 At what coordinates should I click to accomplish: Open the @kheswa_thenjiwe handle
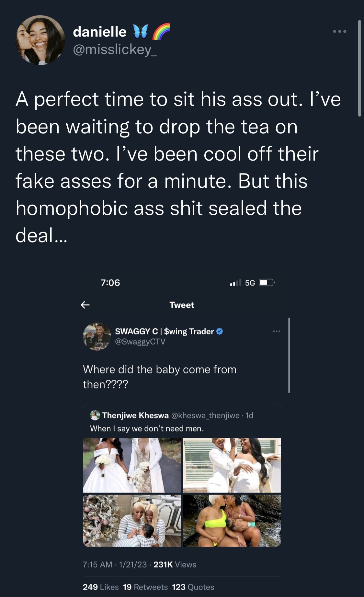tap(205, 415)
